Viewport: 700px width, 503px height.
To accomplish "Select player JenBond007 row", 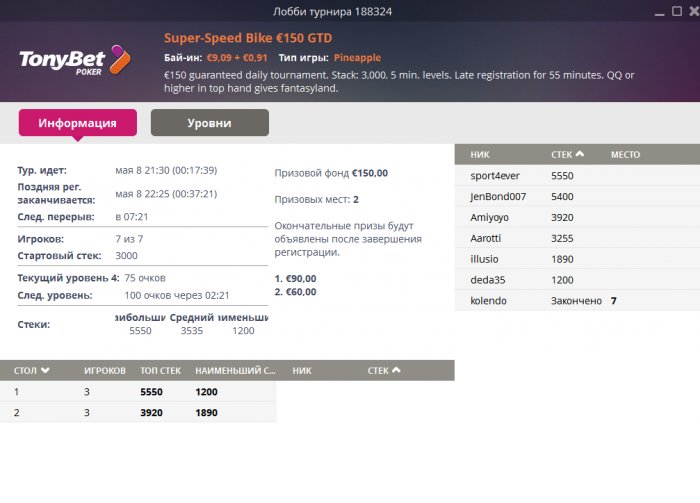I will click(x=498, y=196).
